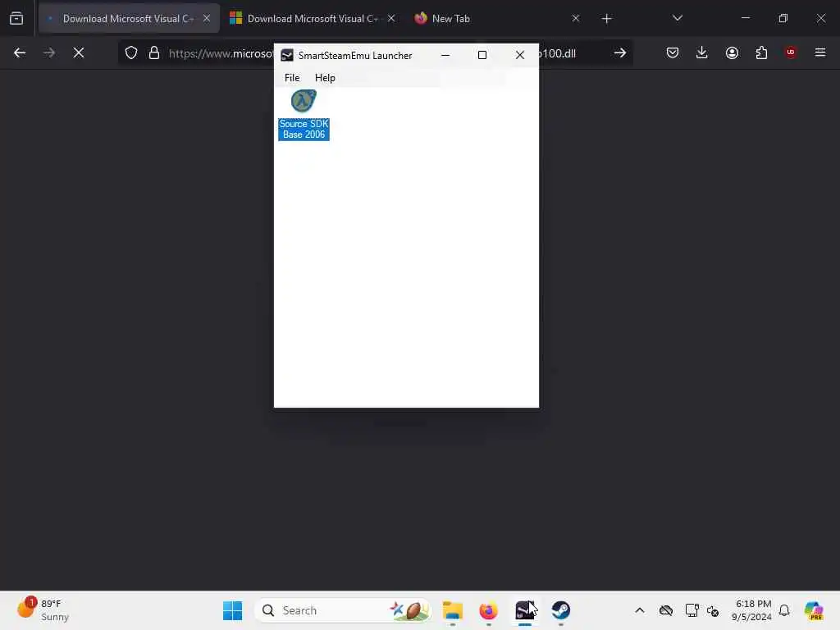Open a new Firefox tab with plus button
This screenshot has width=840, height=630.
coord(606,19)
